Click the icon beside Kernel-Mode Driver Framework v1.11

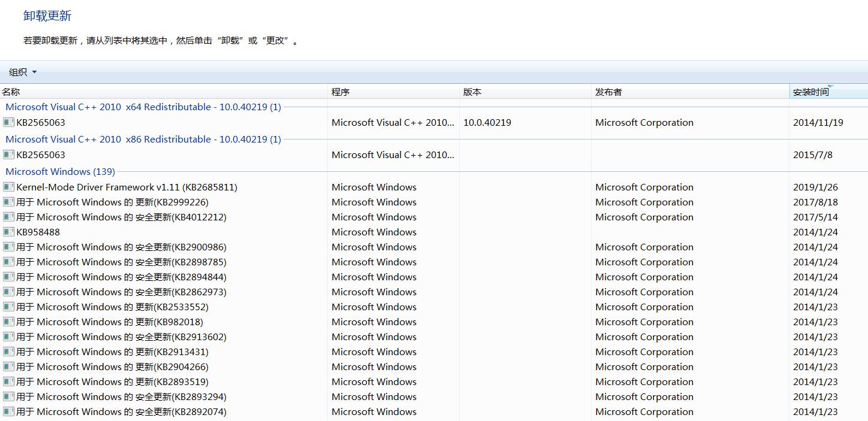tap(8, 187)
